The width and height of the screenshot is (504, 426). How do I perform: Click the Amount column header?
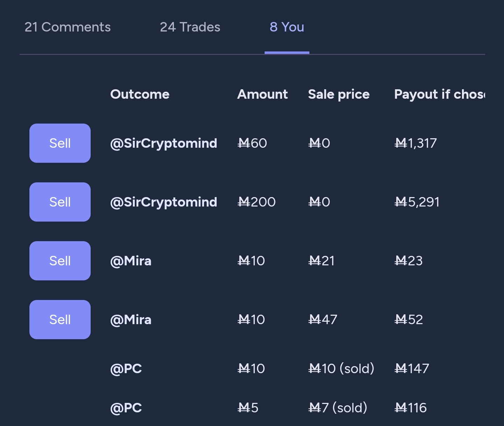click(262, 94)
